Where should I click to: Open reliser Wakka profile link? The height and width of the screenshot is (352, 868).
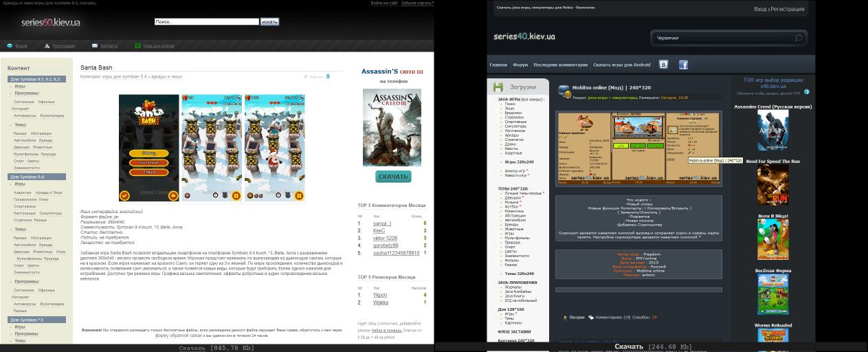381,302
